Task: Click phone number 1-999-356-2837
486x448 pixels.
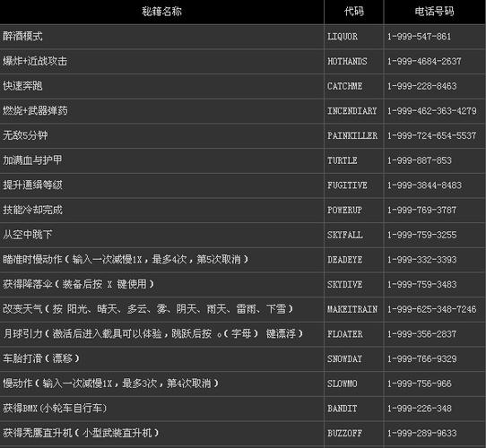Action: (x=421, y=334)
